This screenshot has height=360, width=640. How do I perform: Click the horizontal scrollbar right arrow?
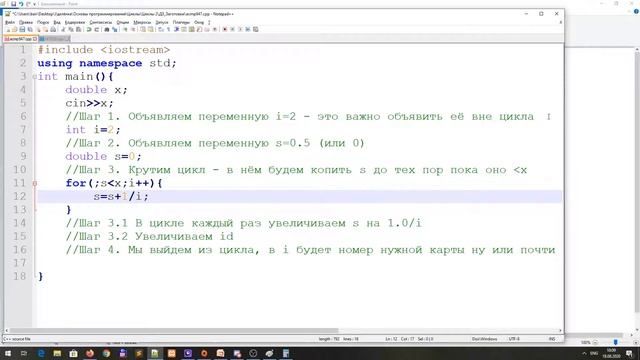click(560, 331)
